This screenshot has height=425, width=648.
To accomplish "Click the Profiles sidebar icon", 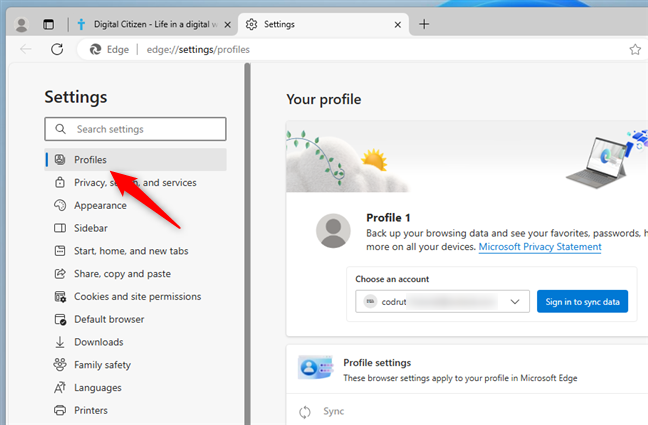I will pyautogui.click(x=60, y=160).
